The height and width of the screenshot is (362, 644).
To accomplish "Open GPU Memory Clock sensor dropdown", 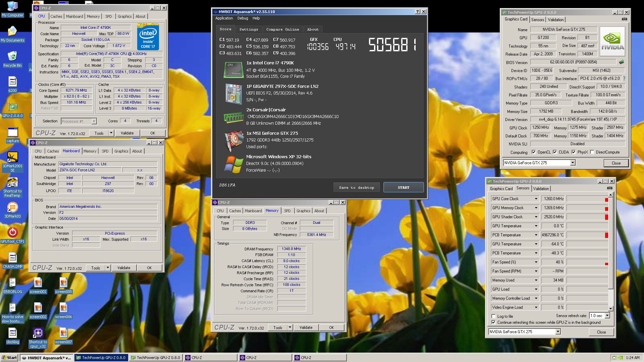I will (536, 208).
